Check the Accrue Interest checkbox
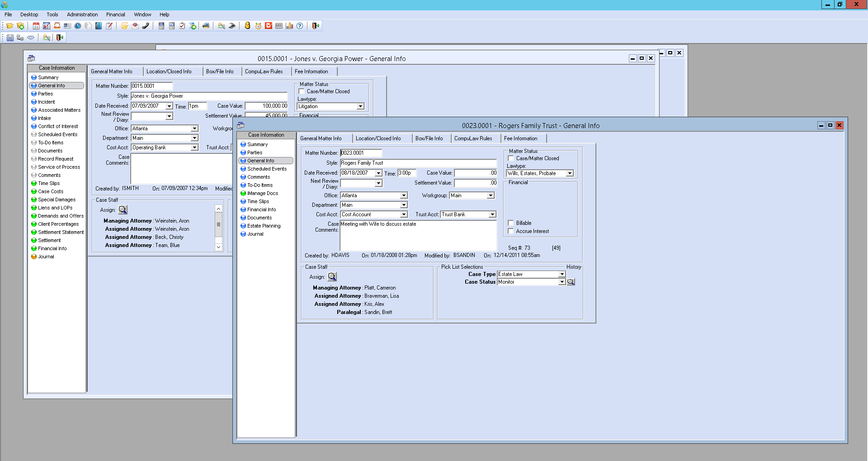Image resolution: width=868 pixels, height=461 pixels. click(511, 231)
